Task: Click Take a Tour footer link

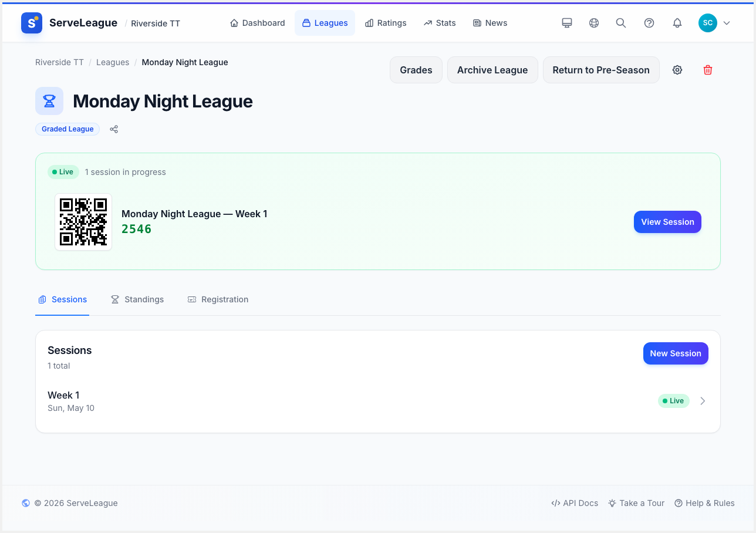Action: click(636, 503)
